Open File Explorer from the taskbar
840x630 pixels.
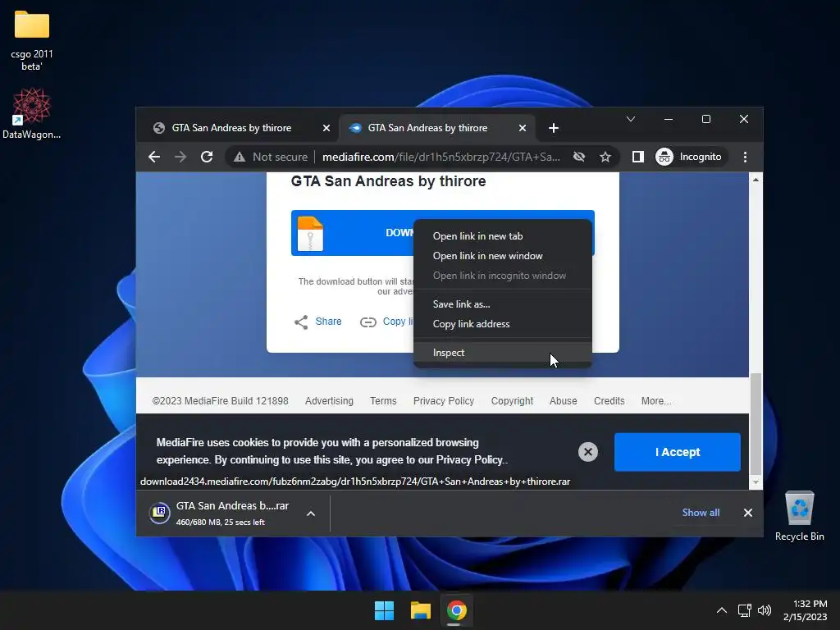[421, 610]
